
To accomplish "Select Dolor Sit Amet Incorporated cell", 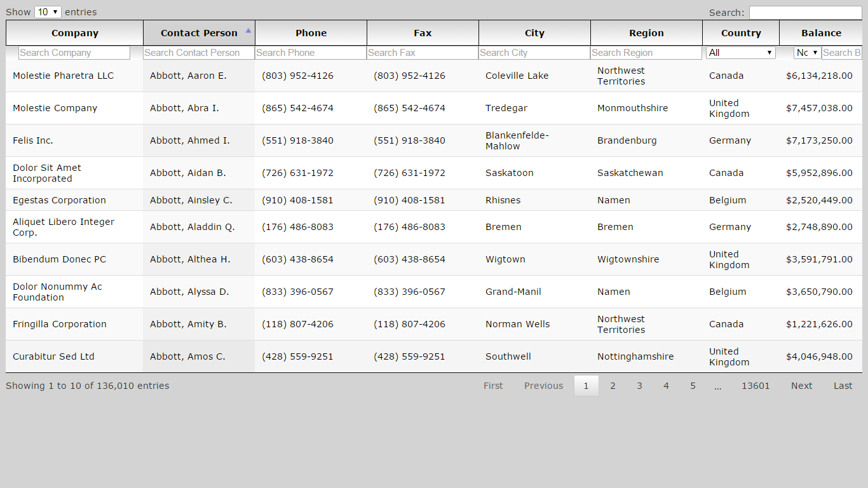I will tap(74, 173).
